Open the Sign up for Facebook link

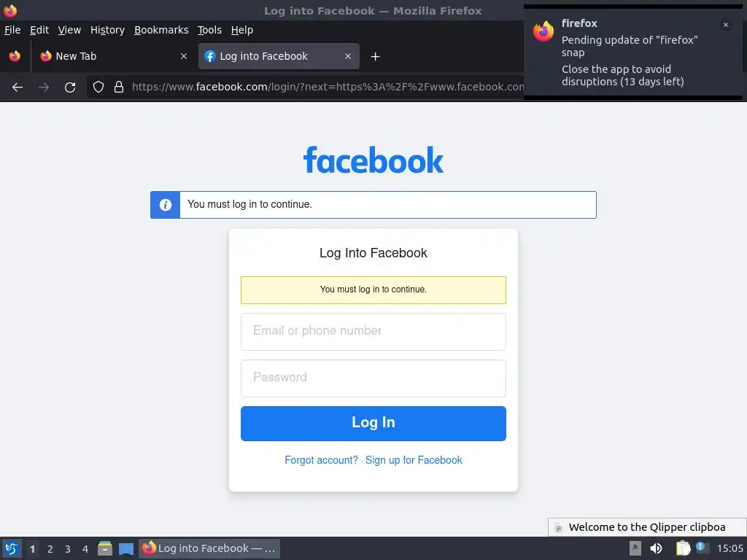pyautogui.click(x=414, y=460)
